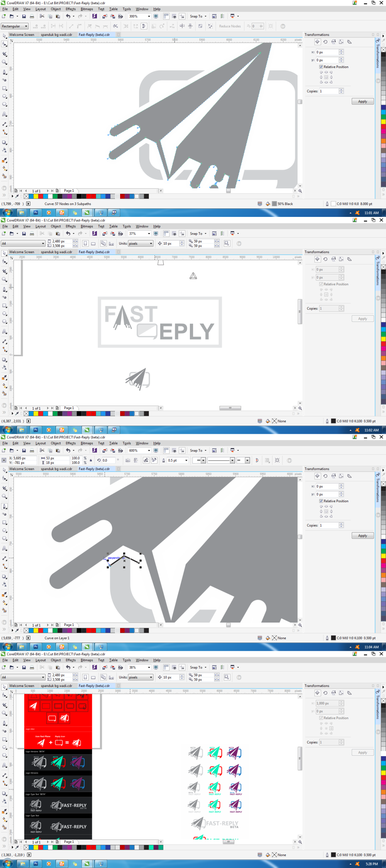The width and height of the screenshot is (386, 868).
Task: Select Position transformation icon in 300% zoom window
Action: [317, 42]
